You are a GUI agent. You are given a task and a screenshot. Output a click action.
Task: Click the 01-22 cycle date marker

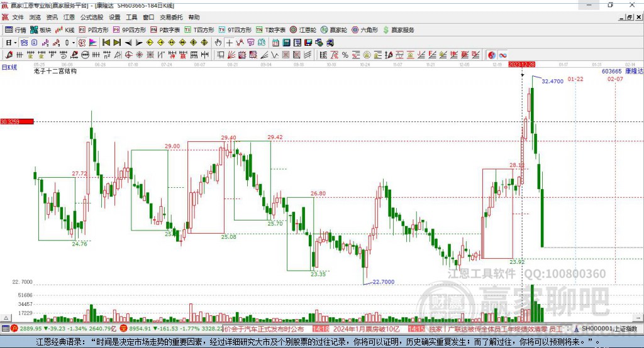[575, 79]
